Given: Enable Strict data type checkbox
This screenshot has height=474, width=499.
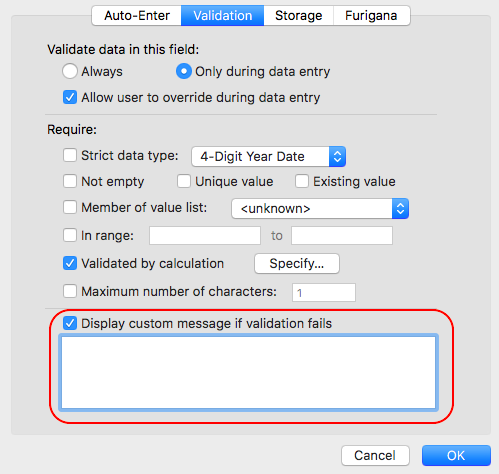Looking at the screenshot, I should coord(70,155).
